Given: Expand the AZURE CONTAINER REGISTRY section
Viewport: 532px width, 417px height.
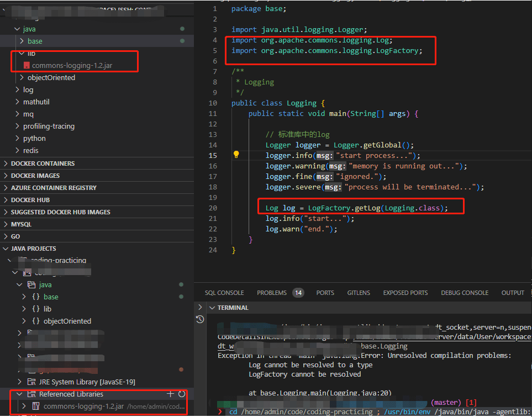Looking at the screenshot, I should 54,188.
